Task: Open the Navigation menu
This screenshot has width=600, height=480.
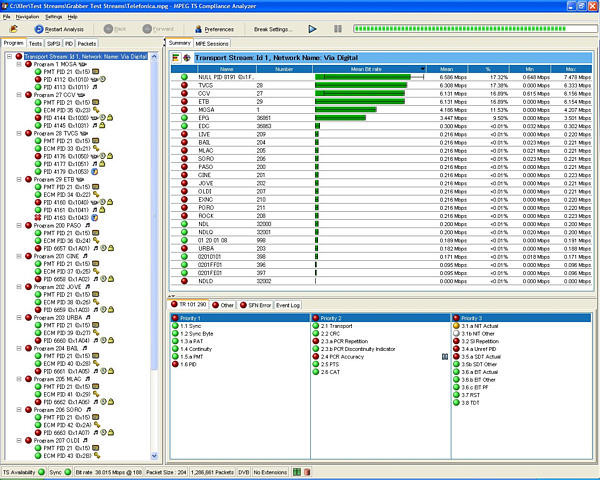Action: pyautogui.click(x=28, y=17)
